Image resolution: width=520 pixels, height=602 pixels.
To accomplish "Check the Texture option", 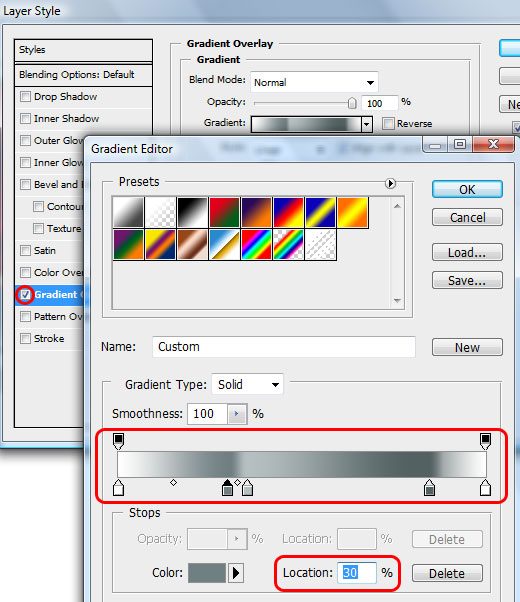I will pos(38,228).
